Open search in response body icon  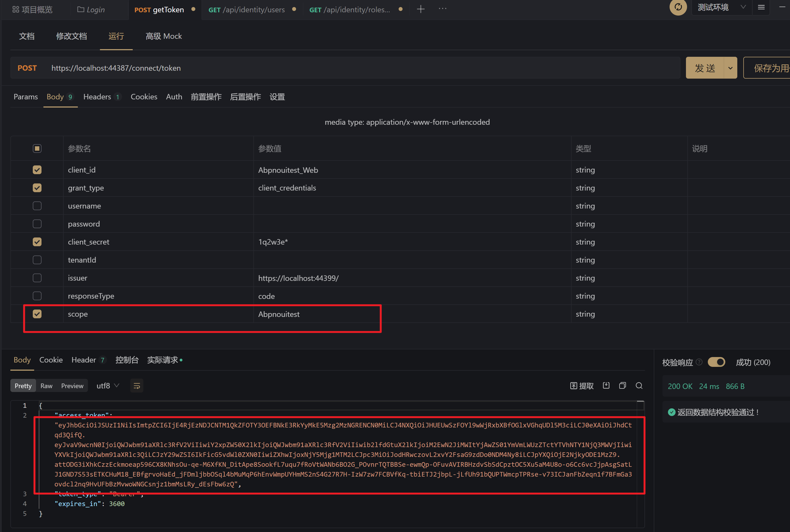click(x=639, y=386)
